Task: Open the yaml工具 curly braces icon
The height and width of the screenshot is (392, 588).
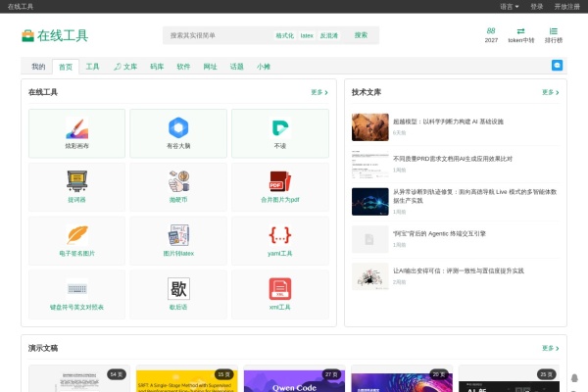Action: pos(280,235)
